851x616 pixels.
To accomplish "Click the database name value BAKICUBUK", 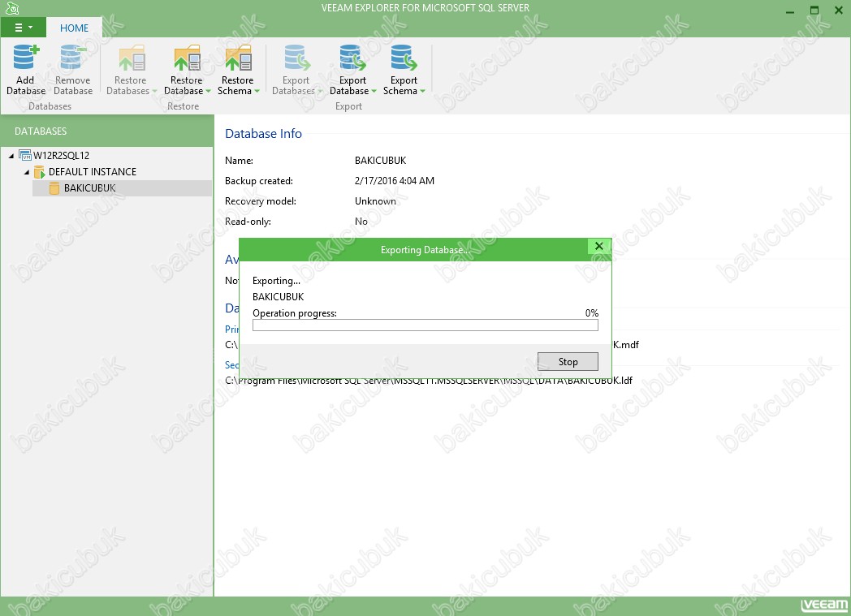I will [x=381, y=161].
